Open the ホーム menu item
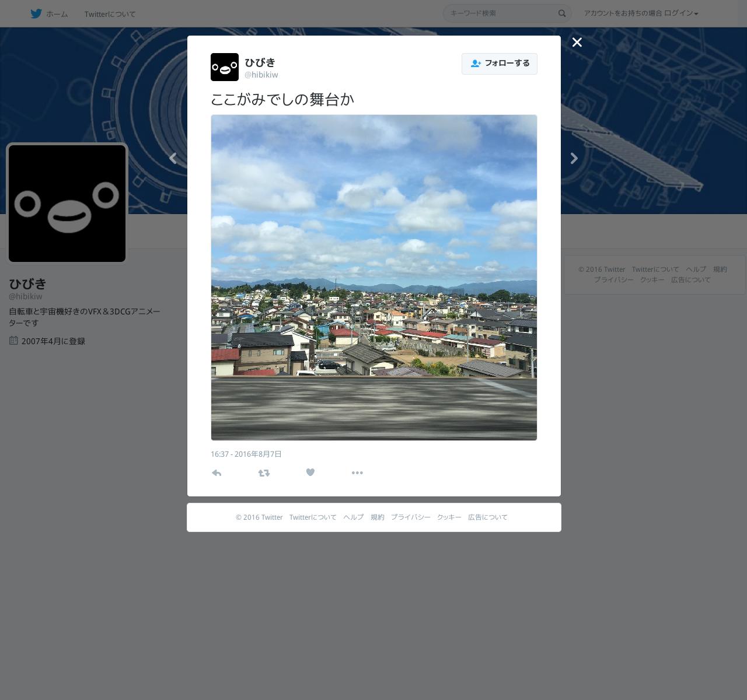 tap(57, 14)
